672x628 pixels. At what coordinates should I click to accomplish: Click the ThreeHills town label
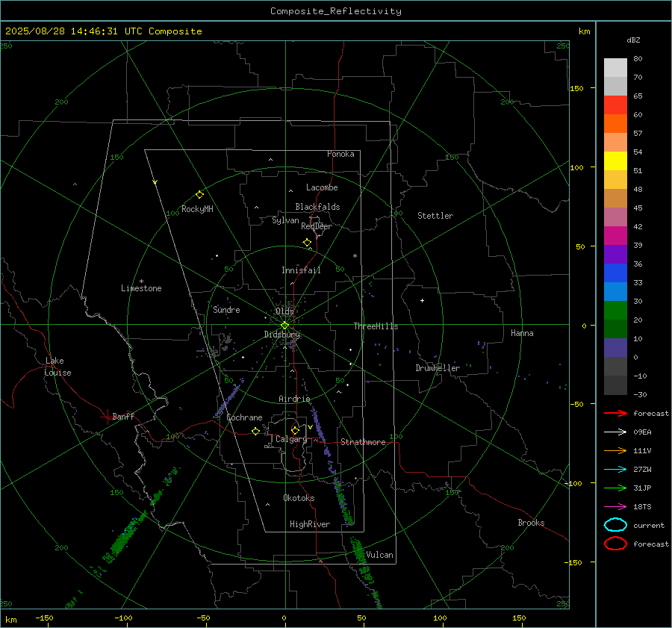coord(376,326)
